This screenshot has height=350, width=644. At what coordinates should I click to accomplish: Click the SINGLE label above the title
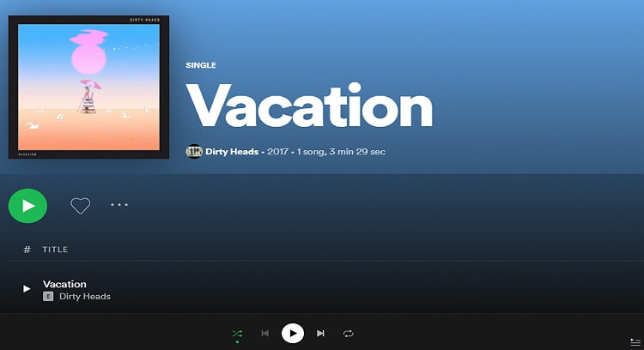click(x=201, y=65)
